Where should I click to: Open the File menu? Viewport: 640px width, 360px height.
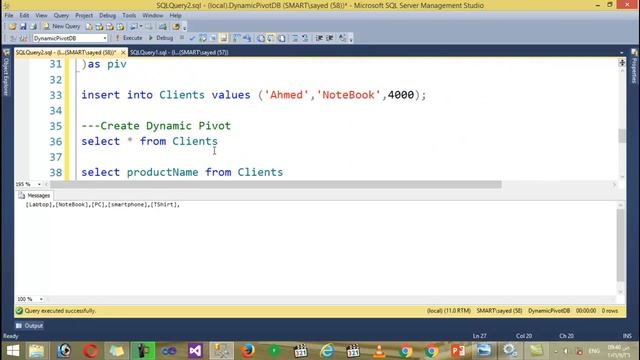(x=9, y=16)
